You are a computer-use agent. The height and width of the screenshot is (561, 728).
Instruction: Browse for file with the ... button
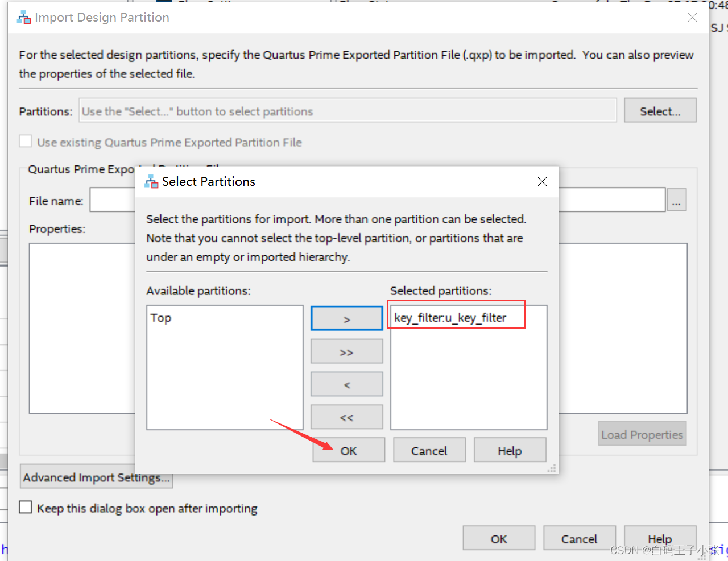pyautogui.click(x=677, y=200)
